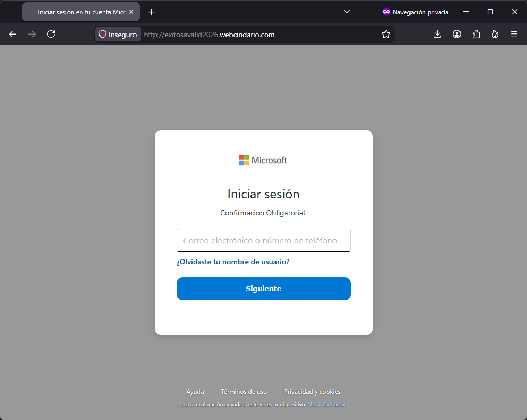This screenshot has height=420, width=527.
Task: Open the downloads panel
Action: tap(437, 34)
